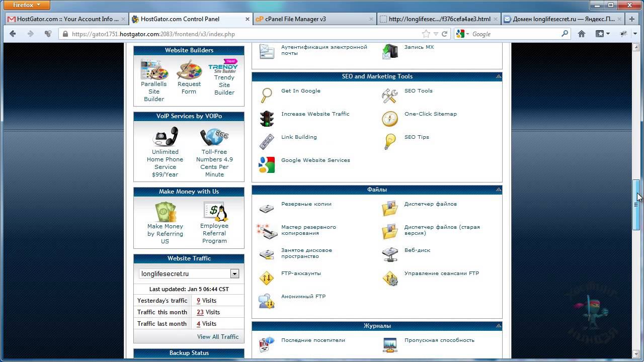Open a new browser tab with plus
Image resolution: width=644 pixels, height=362 pixels.
pos(631,19)
